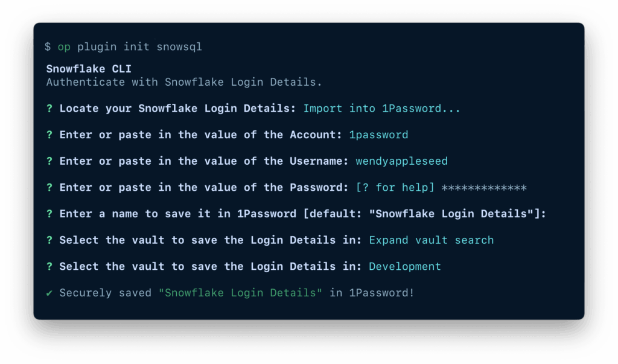618x364 pixels.
Task: Click the green "Snowflake Login Details" saved name
Action: (x=240, y=293)
